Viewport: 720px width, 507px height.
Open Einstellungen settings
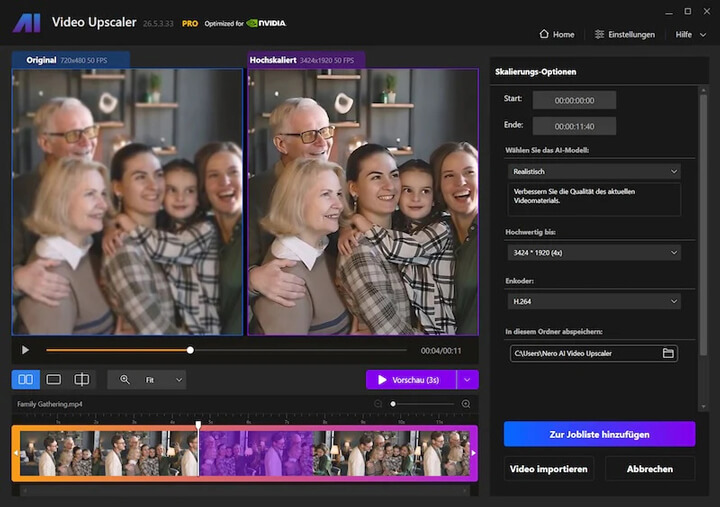tap(625, 34)
